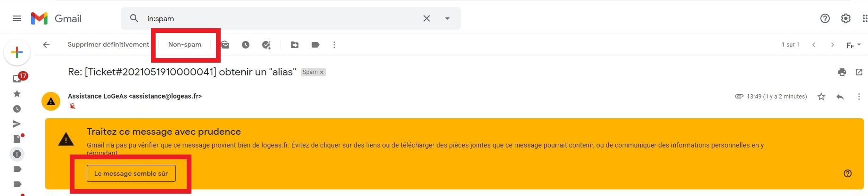The height and width of the screenshot is (196, 868).
Task: Open the input language selector dropdown
Action: (x=853, y=45)
